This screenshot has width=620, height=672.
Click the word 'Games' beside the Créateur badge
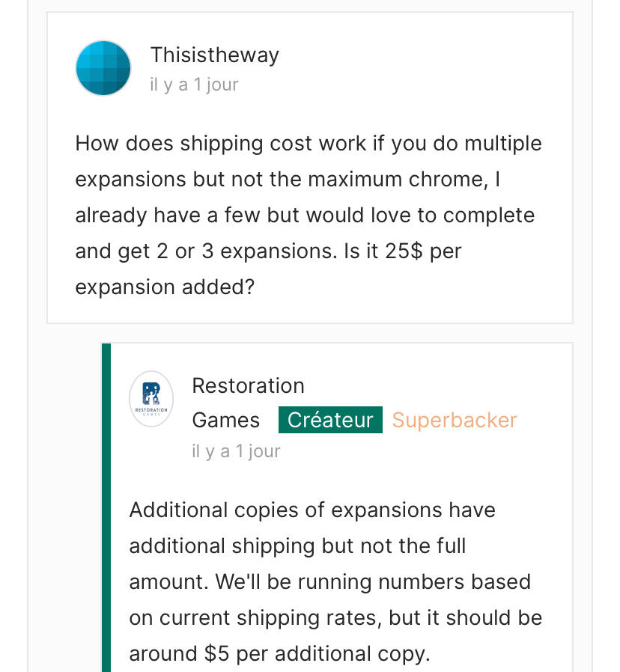click(225, 420)
